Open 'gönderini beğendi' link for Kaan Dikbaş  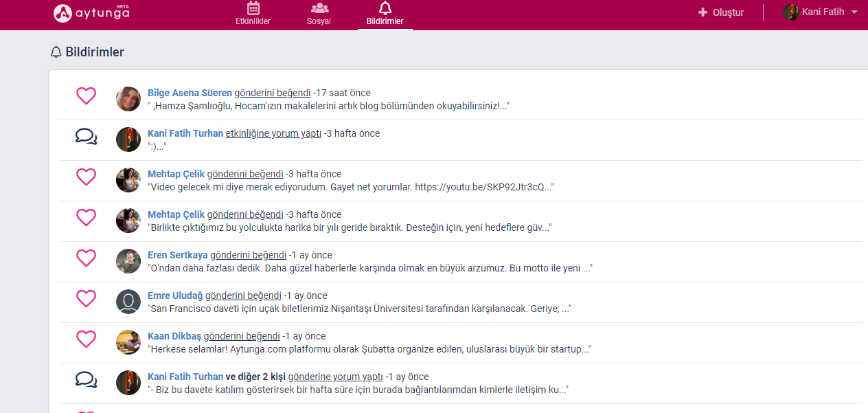[242, 336]
